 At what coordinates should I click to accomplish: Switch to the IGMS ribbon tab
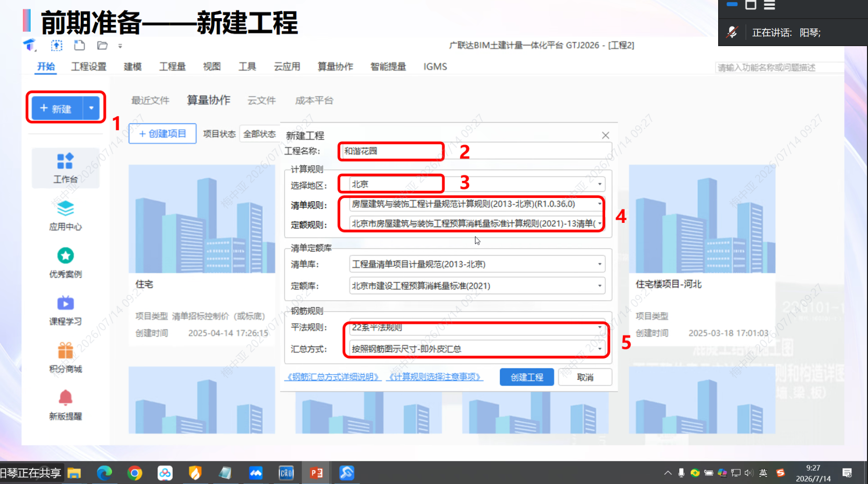coord(435,67)
